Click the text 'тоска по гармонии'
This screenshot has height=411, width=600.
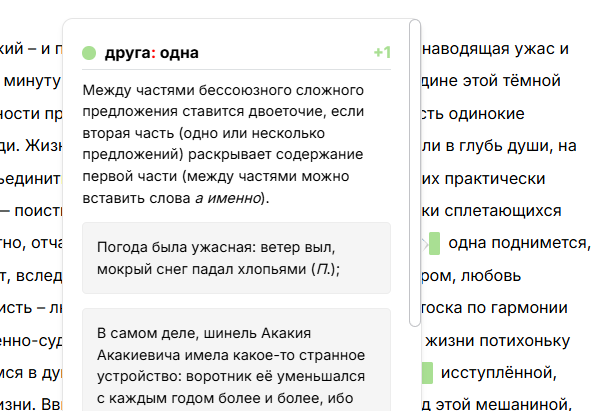[x=494, y=308]
